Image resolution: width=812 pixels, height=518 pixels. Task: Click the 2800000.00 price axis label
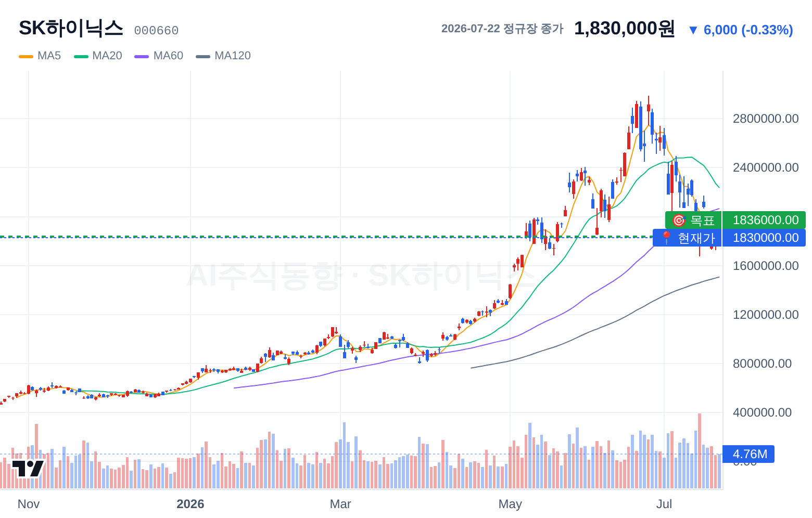(x=765, y=119)
